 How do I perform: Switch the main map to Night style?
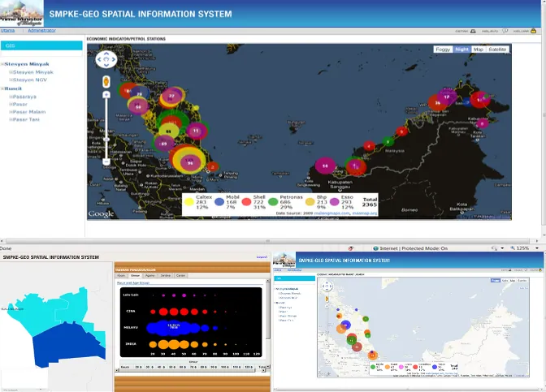click(461, 50)
